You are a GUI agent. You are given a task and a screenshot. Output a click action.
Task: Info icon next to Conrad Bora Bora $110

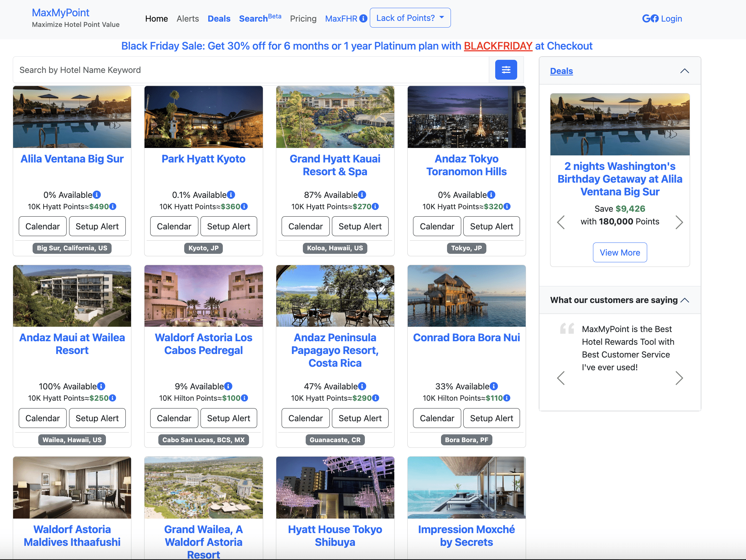pos(507,398)
